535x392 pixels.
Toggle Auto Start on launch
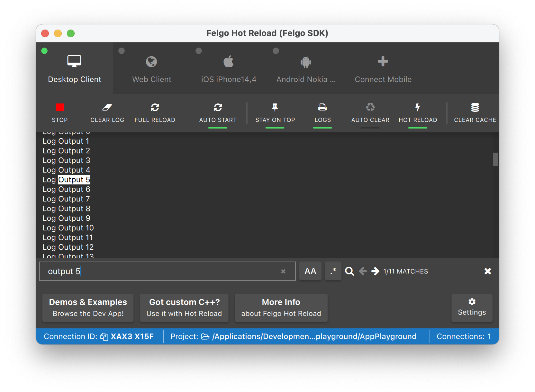218,112
